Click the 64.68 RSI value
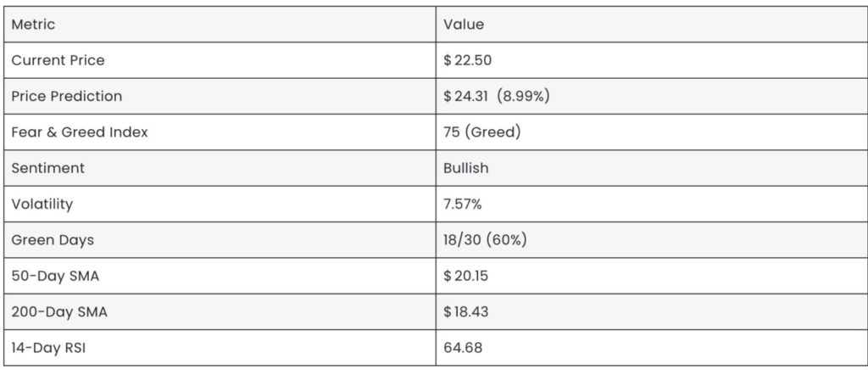The image size is (868, 370). [x=463, y=347]
